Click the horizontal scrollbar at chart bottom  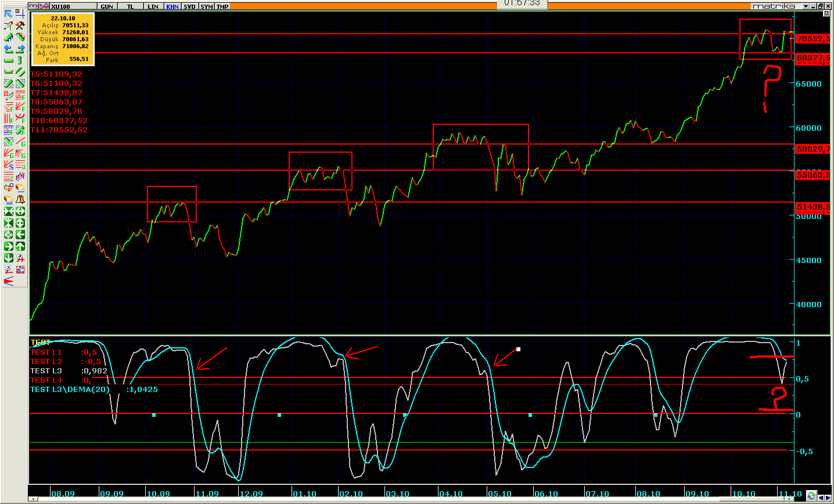[407, 500]
